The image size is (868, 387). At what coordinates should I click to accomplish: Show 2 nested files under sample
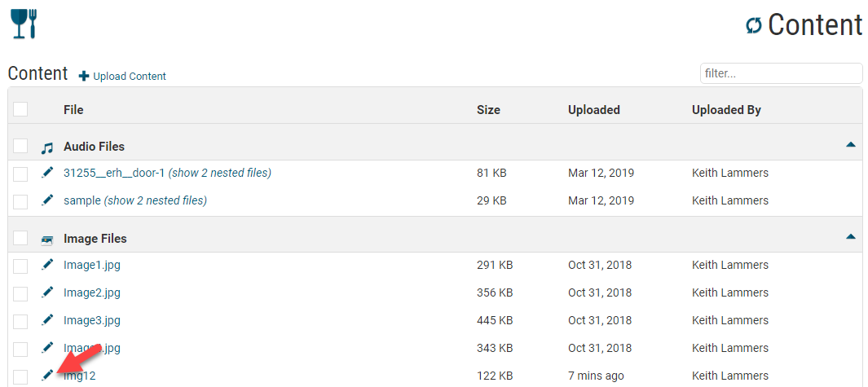(x=156, y=200)
